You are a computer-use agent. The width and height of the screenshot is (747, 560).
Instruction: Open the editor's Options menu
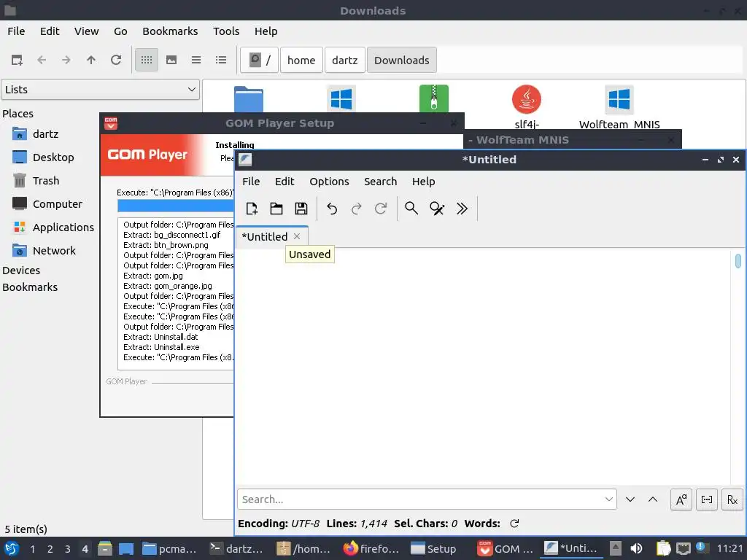click(329, 182)
